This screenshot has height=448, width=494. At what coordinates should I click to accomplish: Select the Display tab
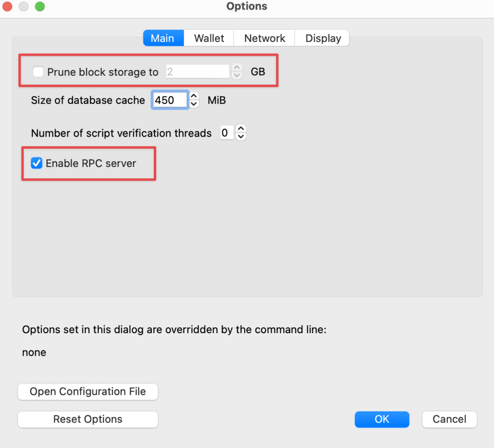click(x=323, y=38)
